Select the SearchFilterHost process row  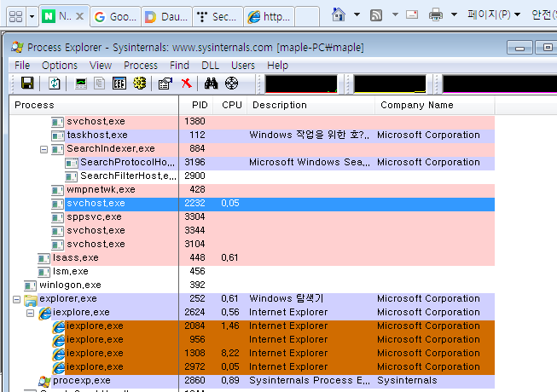click(252, 176)
